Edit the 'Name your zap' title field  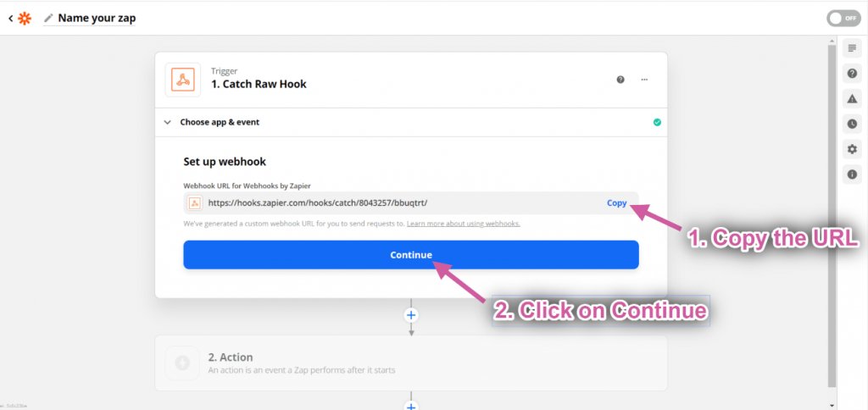point(97,19)
